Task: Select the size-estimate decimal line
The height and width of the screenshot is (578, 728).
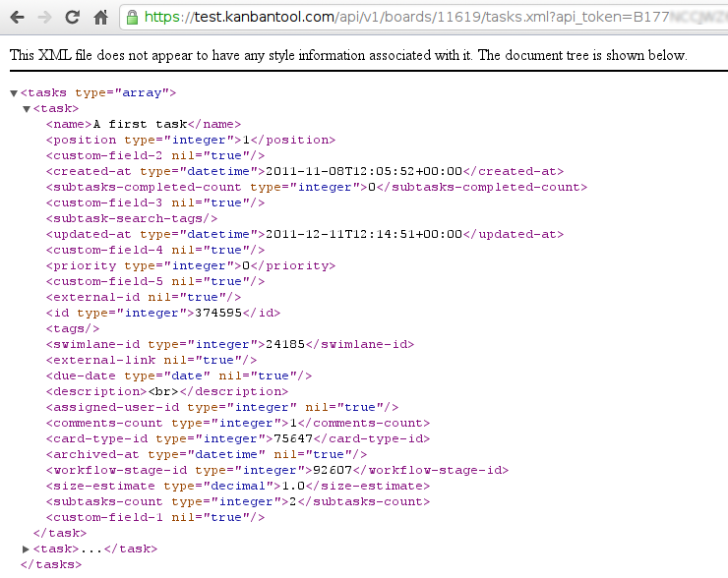Action: click(x=238, y=487)
